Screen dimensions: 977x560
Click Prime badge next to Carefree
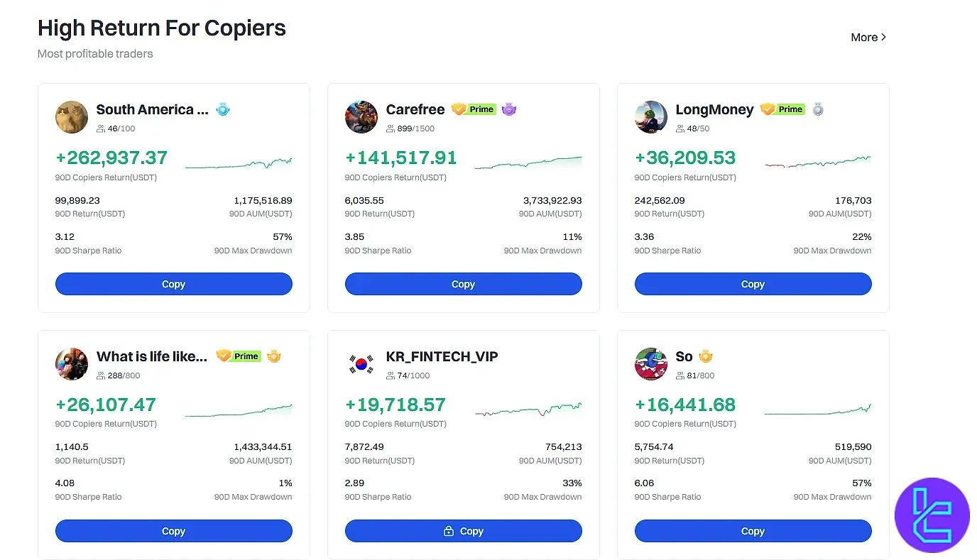pyautogui.click(x=474, y=109)
